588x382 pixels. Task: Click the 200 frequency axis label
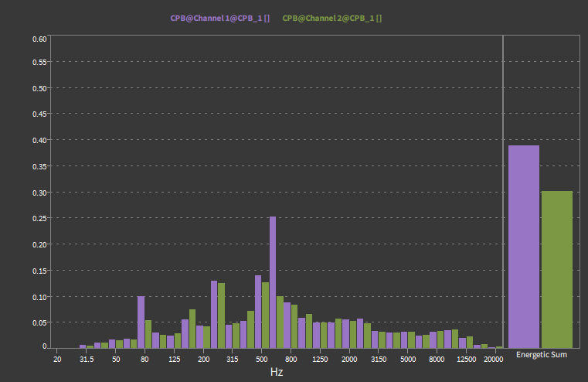coord(203,360)
